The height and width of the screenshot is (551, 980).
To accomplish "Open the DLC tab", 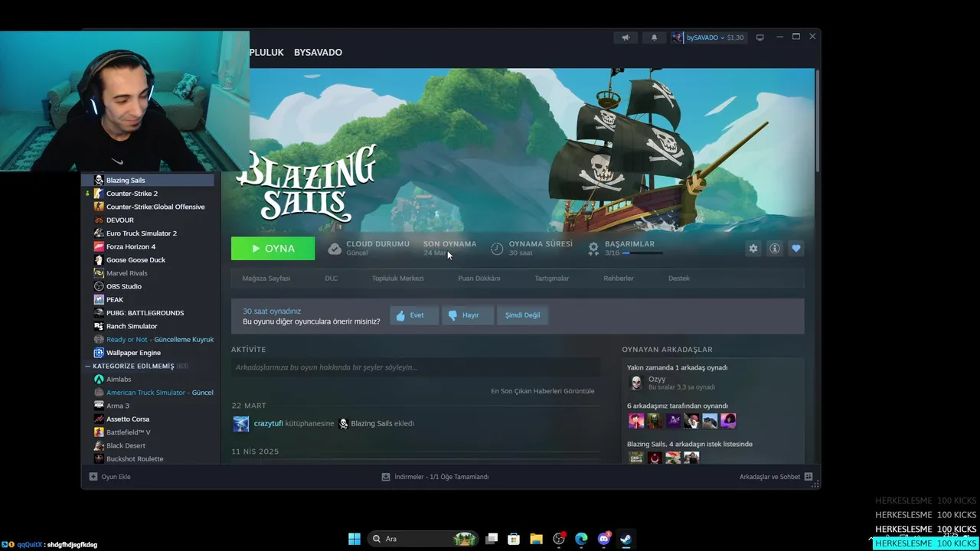I will point(331,278).
